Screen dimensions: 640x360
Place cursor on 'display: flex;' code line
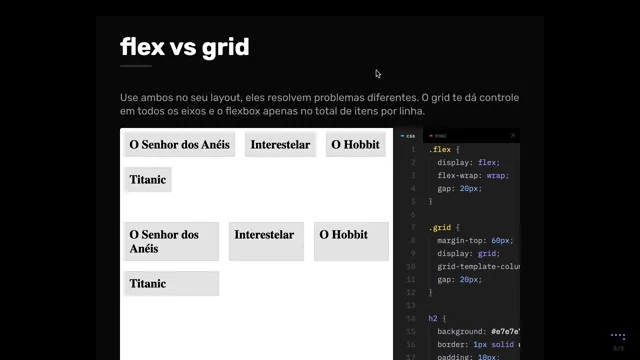coord(469,162)
